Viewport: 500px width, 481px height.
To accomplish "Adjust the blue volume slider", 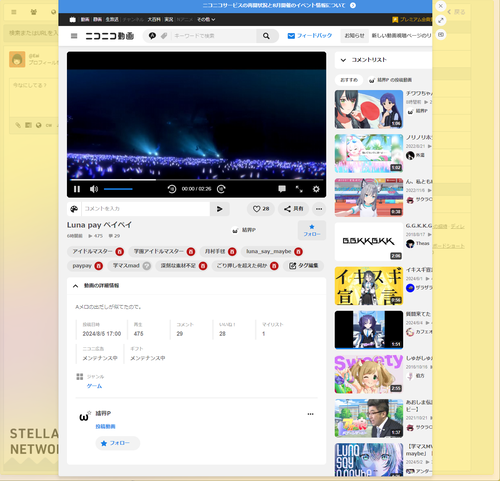I will [x=118, y=189].
